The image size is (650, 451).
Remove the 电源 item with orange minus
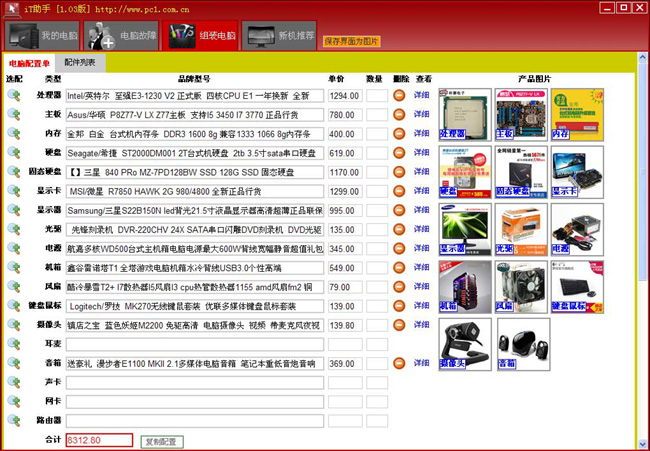tap(399, 248)
